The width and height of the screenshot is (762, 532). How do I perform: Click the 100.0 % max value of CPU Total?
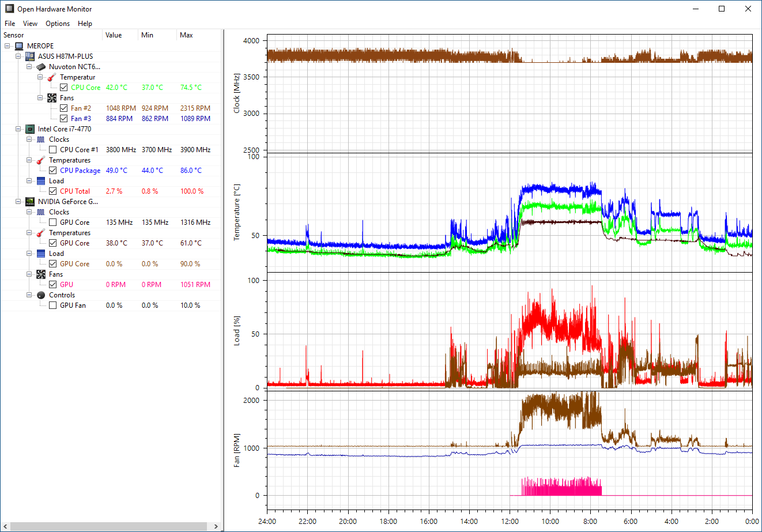pyautogui.click(x=192, y=191)
